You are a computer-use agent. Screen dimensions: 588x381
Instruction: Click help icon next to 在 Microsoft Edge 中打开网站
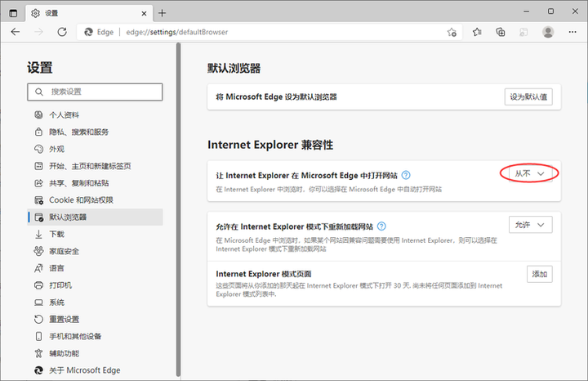point(406,175)
